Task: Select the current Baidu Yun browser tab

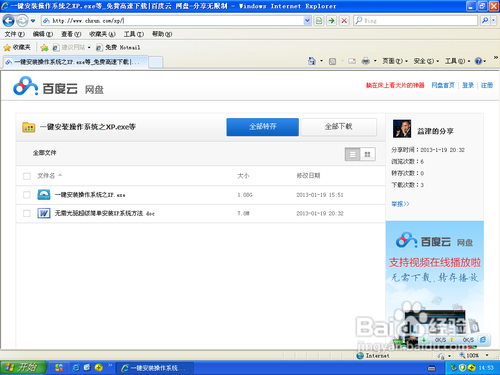Action: 75,62
